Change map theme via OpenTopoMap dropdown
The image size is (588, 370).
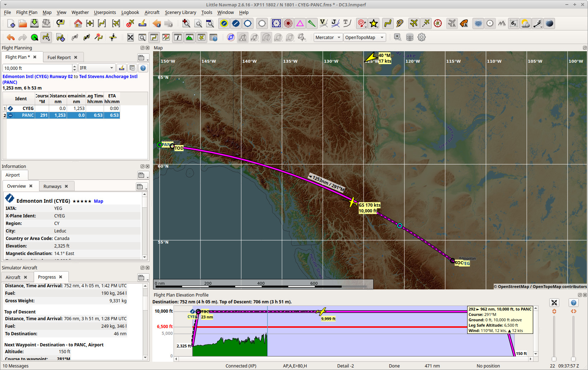click(364, 37)
